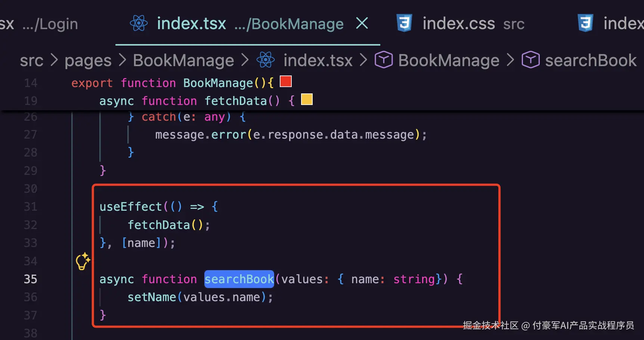The image size is (644, 340).
Task: Click the CSS icon on index.css tab
Action: pyautogui.click(x=404, y=23)
